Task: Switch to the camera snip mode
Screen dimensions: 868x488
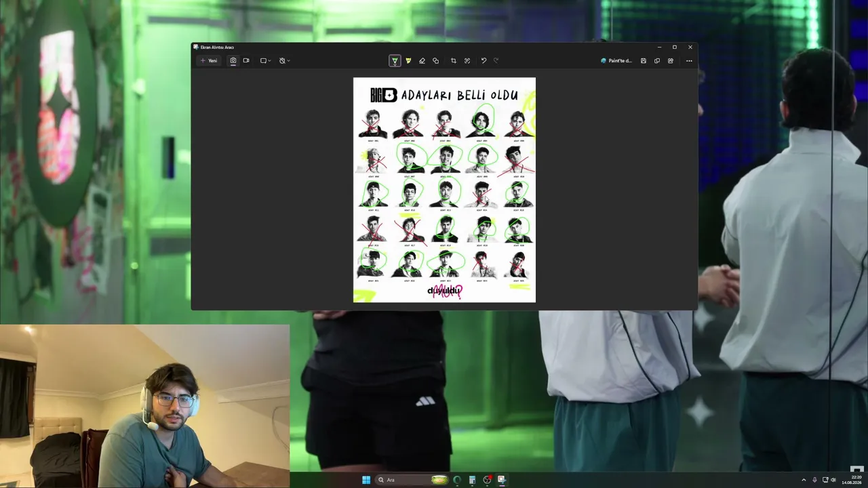Action: click(x=233, y=61)
